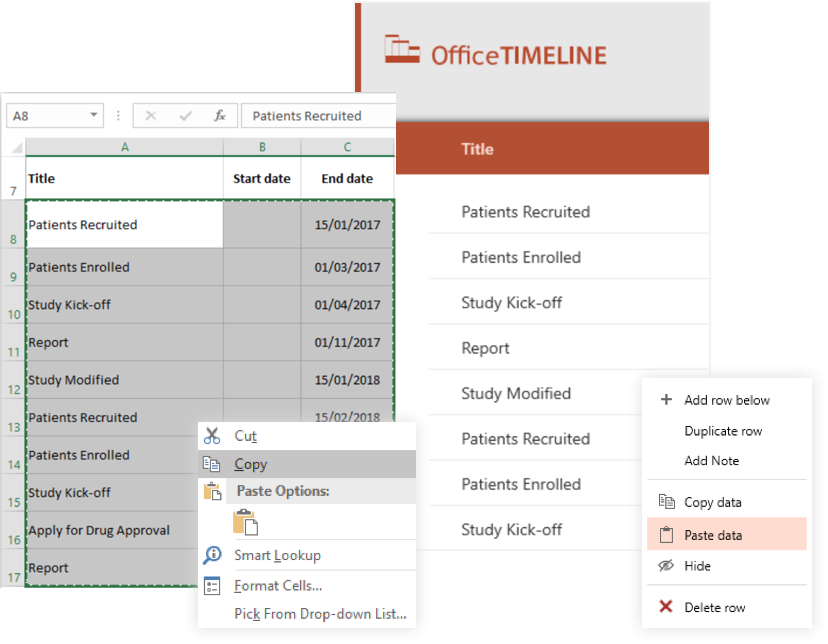The width and height of the screenshot is (828, 644).
Task: Click Report row in Office Timeline
Action: pyautogui.click(x=569, y=348)
